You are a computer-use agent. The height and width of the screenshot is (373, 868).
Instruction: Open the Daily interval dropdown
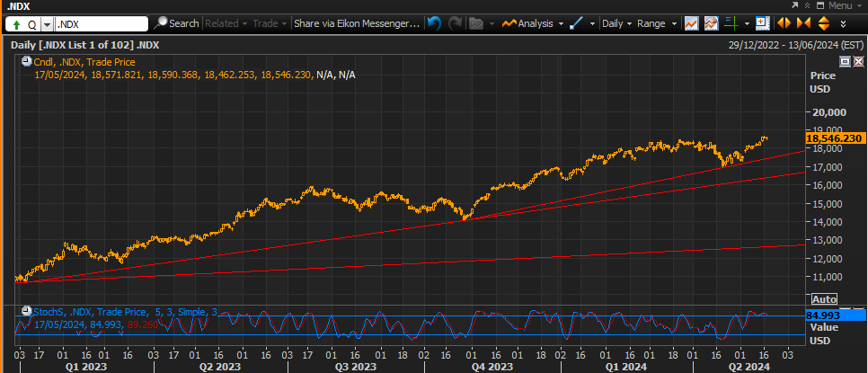(x=617, y=23)
